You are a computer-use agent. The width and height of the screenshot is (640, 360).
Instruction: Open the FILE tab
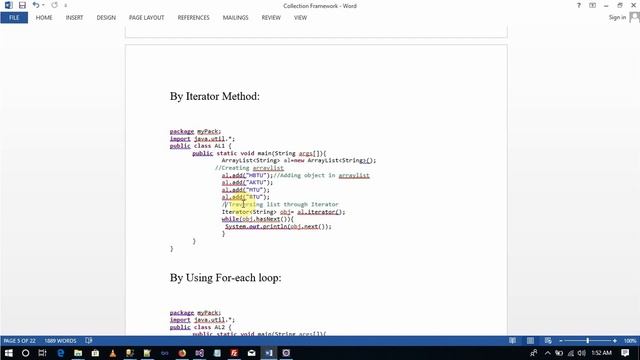(x=14, y=18)
